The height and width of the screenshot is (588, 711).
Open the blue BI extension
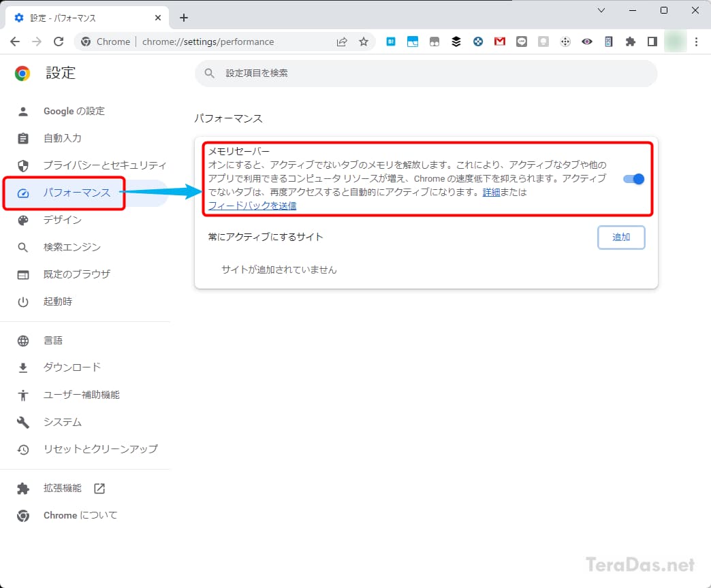[x=391, y=42]
